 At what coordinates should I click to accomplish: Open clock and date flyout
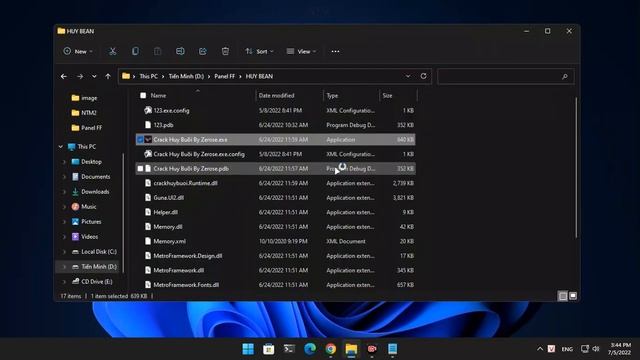click(620, 349)
